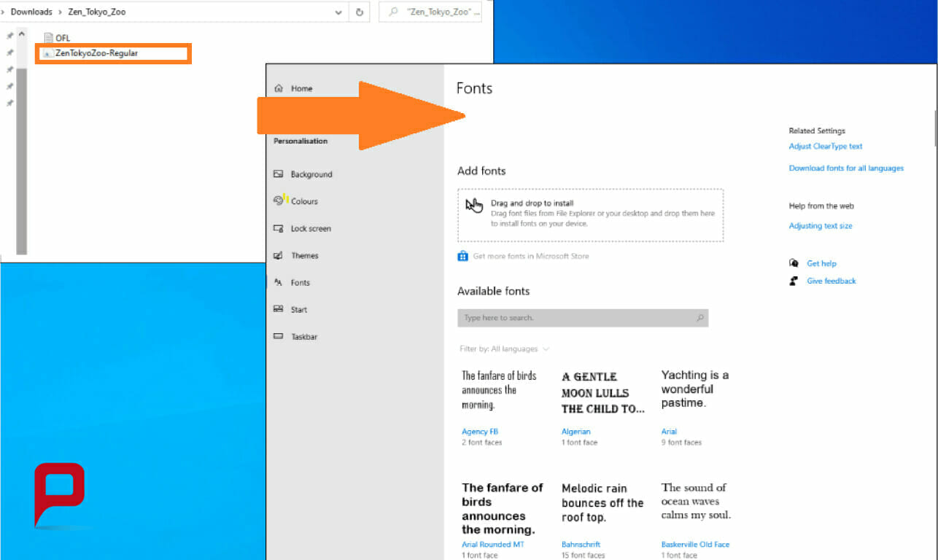Open the Fonts personalisation page
The image size is (938, 560).
[300, 283]
